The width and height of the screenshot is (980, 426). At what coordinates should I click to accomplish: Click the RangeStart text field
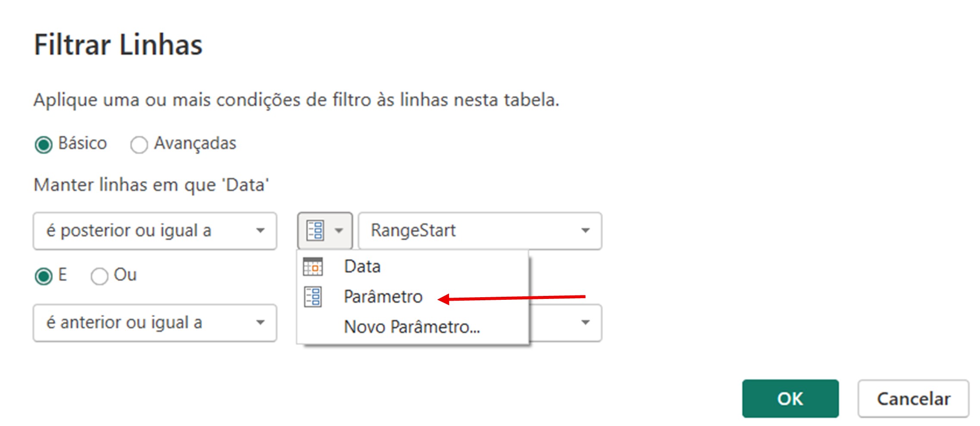(x=480, y=231)
